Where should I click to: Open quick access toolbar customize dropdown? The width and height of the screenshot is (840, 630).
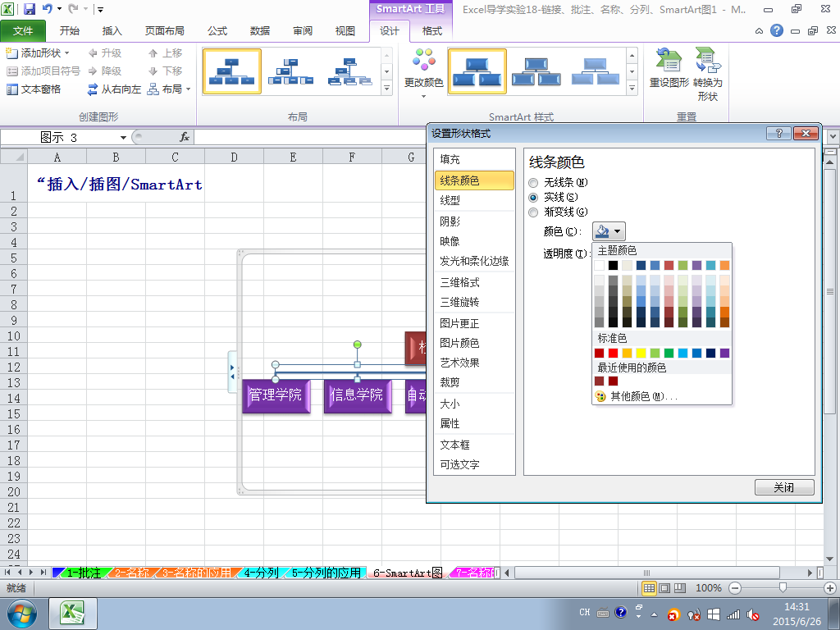[x=100, y=9]
